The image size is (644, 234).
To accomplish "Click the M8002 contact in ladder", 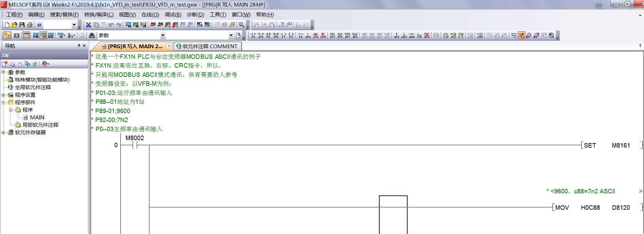I will click(x=135, y=145).
